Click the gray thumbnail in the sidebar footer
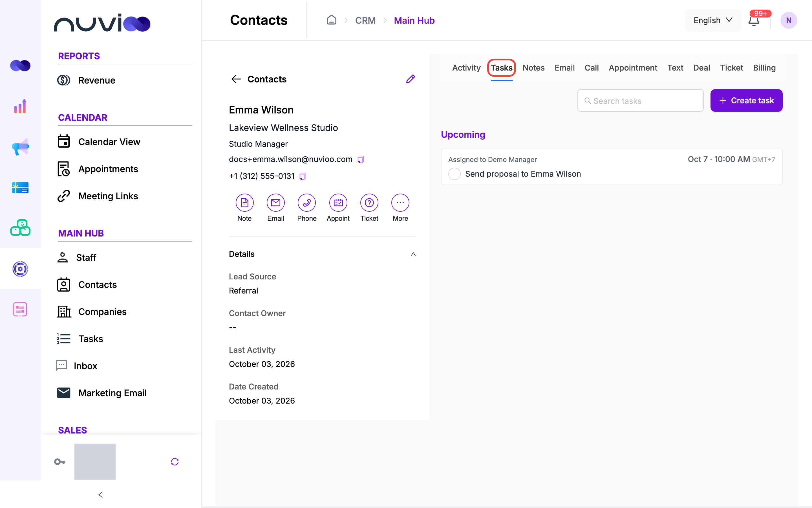The height and width of the screenshot is (508, 812). 95,462
